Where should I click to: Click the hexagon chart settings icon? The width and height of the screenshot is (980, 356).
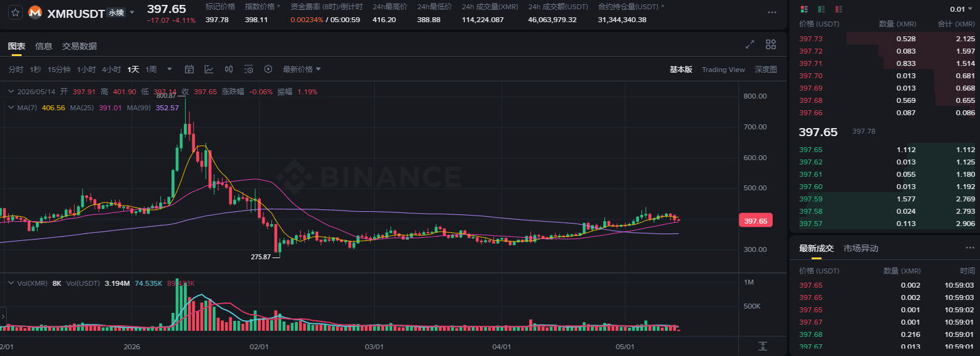pyautogui.click(x=268, y=70)
